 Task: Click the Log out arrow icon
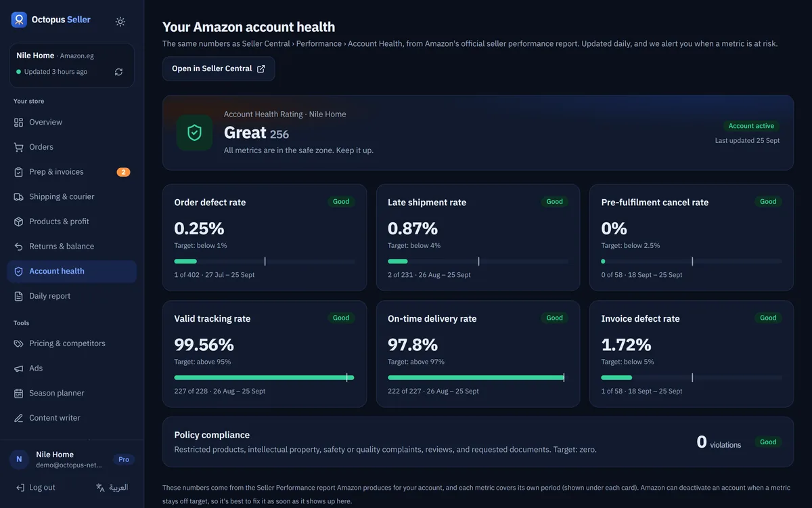point(20,488)
